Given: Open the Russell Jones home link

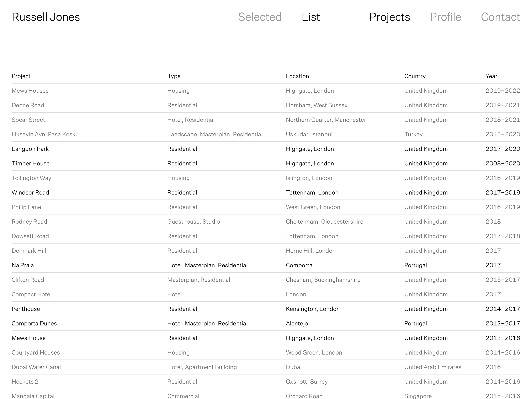Looking at the screenshot, I should [46, 17].
